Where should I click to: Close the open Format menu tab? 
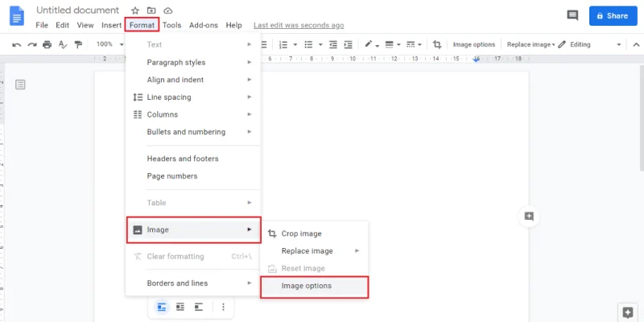[142, 25]
